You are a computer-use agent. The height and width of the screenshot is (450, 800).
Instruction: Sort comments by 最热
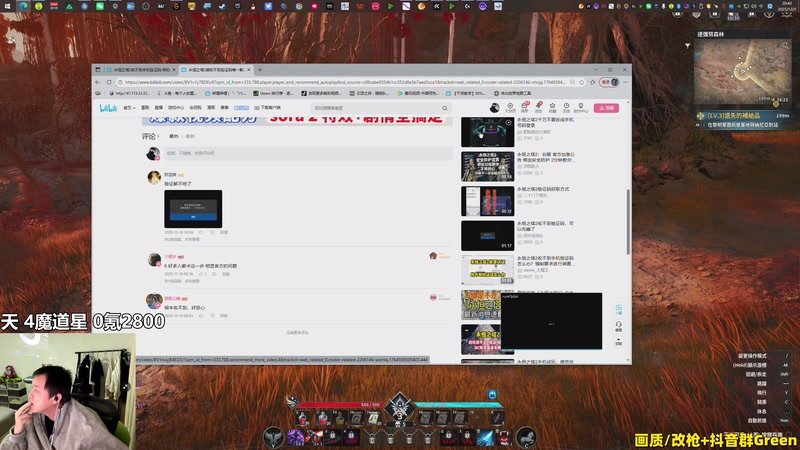click(174, 136)
